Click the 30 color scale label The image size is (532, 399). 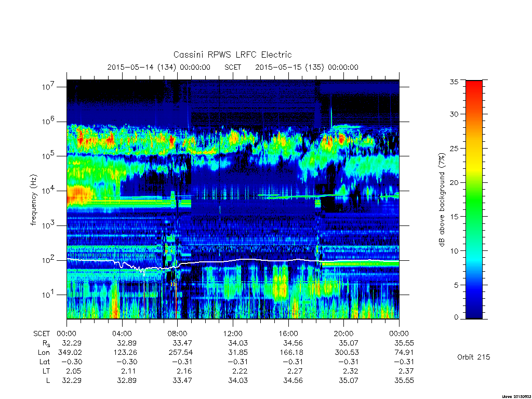click(454, 114)
